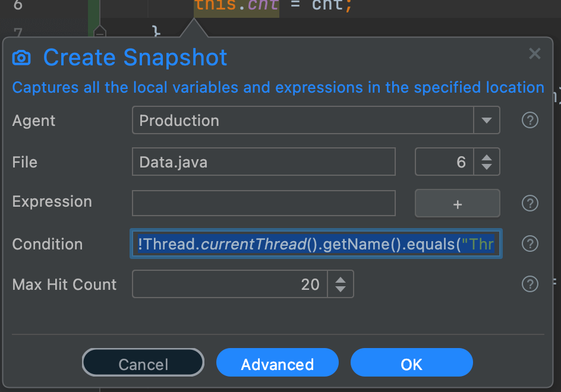Screen dimensions: 561x392
Task: Decrease the file line number with down arrow
Action: tap(487, 167)
